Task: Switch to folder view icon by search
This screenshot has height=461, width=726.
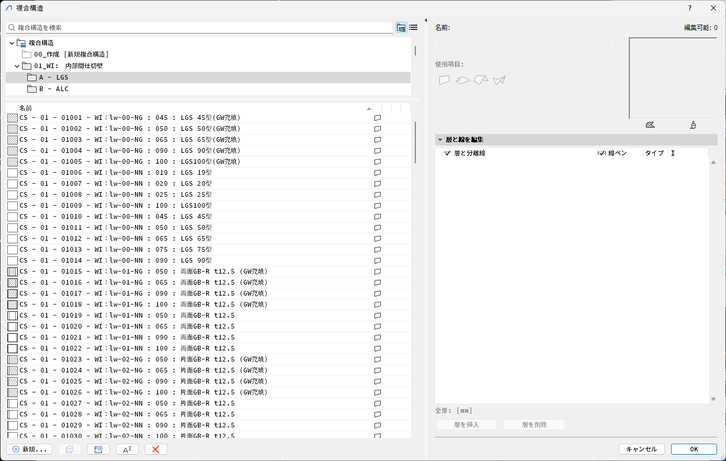Action: click(401, 28)
